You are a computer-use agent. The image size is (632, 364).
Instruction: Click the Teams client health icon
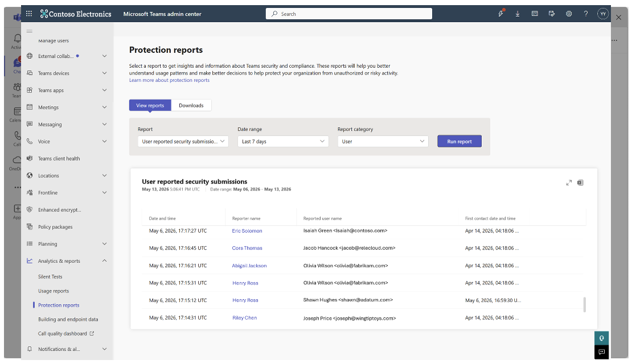(30, 158)
